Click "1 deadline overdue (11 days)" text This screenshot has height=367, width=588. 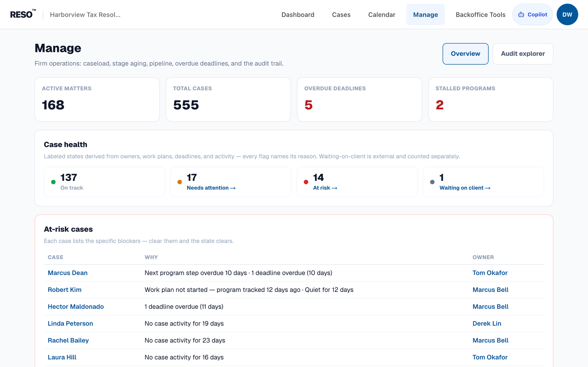coord(184,307)
